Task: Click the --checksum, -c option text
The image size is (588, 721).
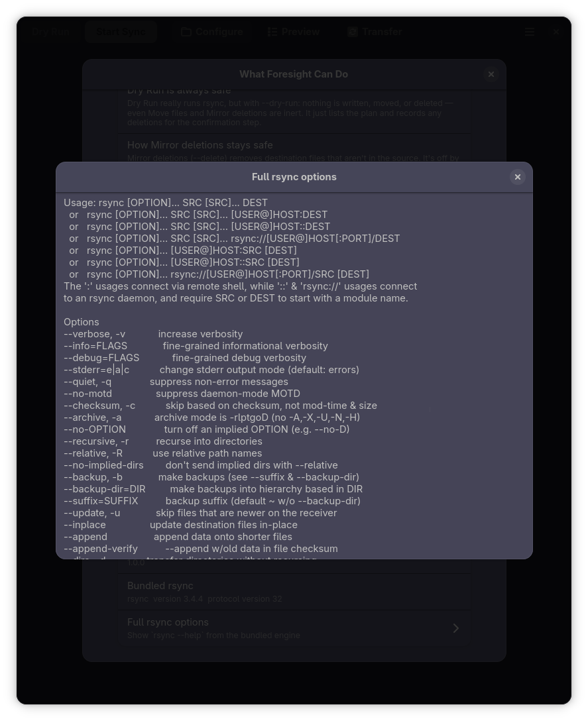Action: 99,406
